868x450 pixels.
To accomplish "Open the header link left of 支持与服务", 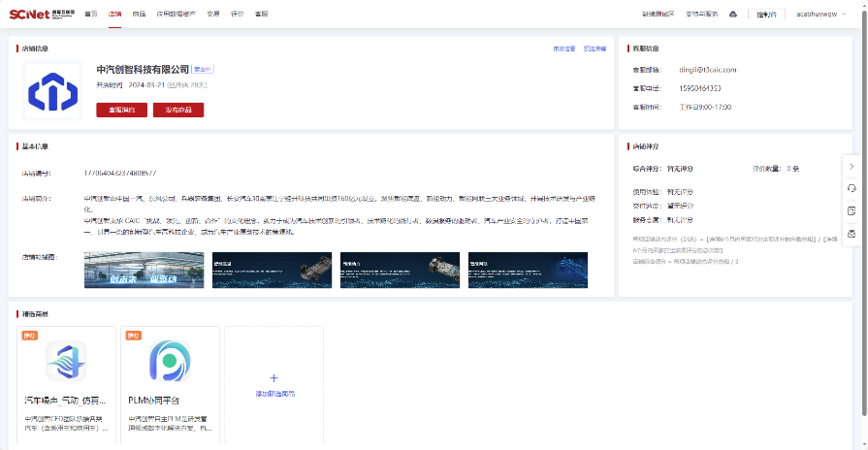I will [x=659, y=15].
